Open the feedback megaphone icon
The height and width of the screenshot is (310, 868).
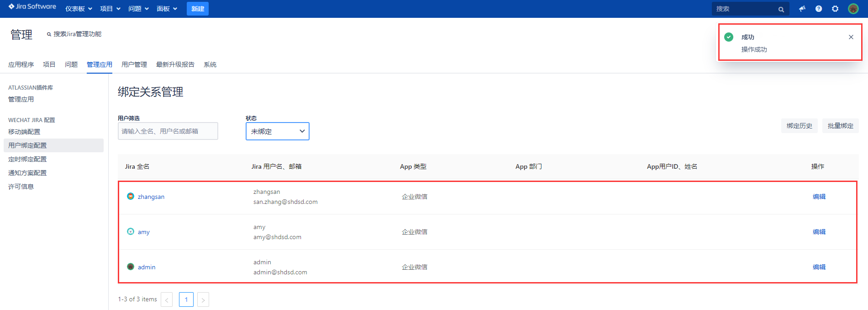click(x=802, y=9)
